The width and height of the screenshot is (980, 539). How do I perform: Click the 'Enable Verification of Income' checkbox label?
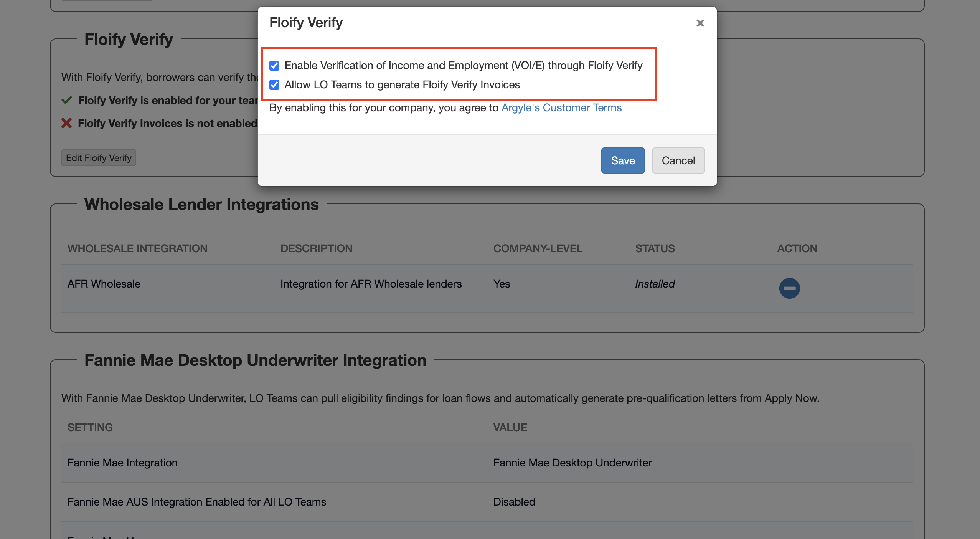pos(463,66)
